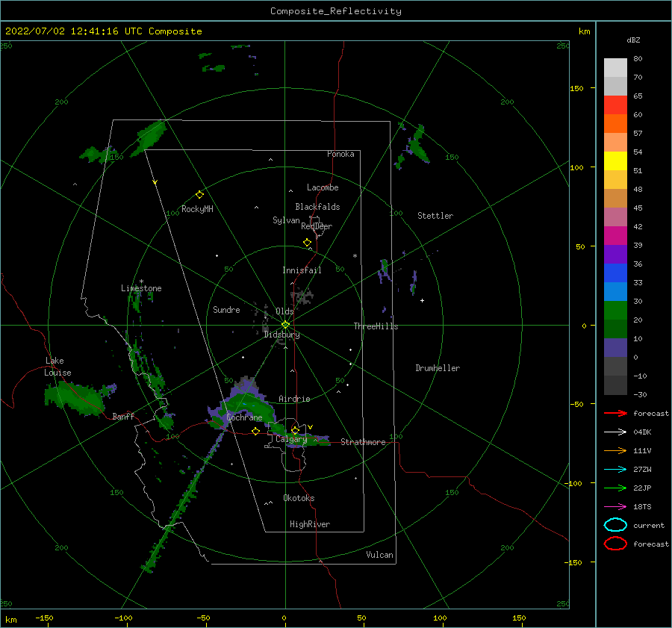Select the 51 dBZ yellow color swatch

click(615, 161)
